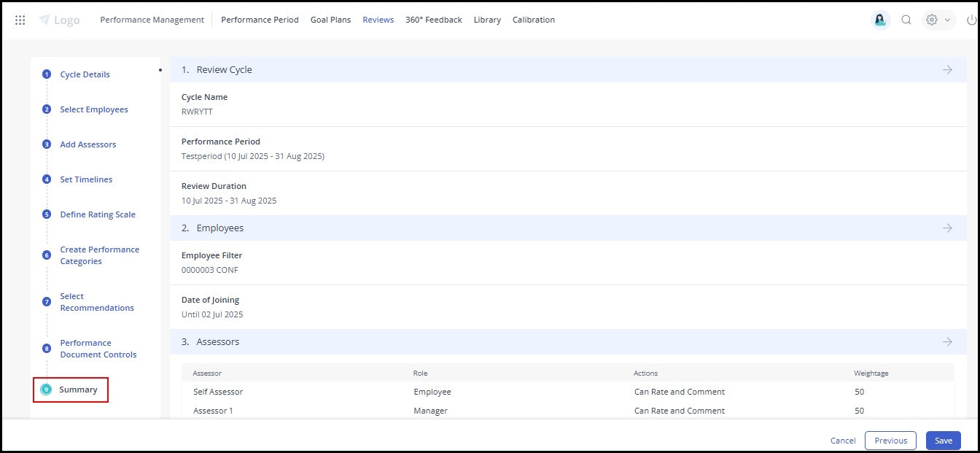Click the paper plane Logo icon
The image size is (980, 453).
tap(45, 20)
